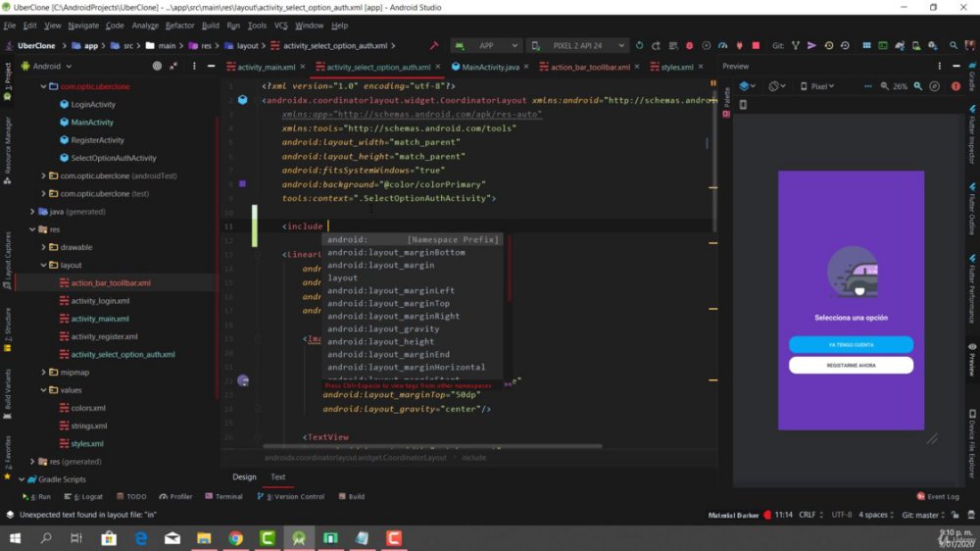Open the APP run configuration dropdown

click(x=486, y=46)
